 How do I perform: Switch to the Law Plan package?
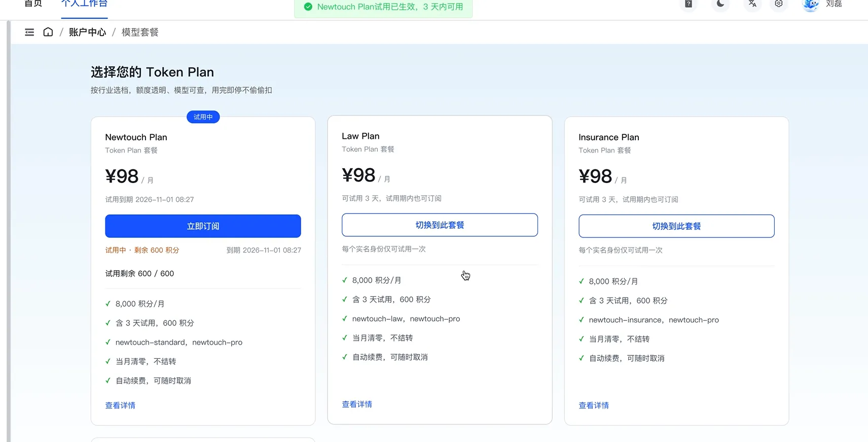440,225
